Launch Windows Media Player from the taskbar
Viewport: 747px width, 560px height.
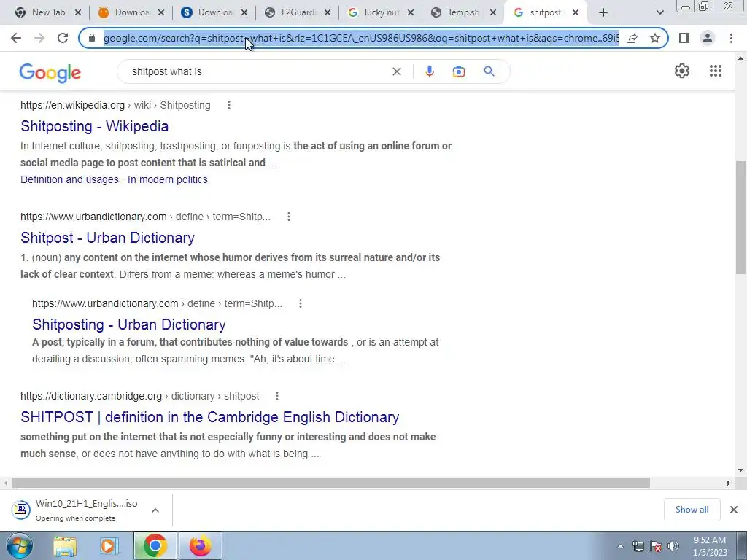coord(109,545)
